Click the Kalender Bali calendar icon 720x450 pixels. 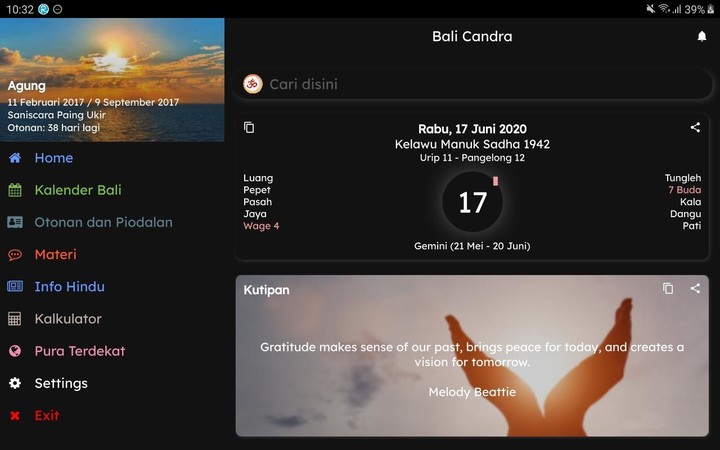pyautogui.click(x=15, y=190)
